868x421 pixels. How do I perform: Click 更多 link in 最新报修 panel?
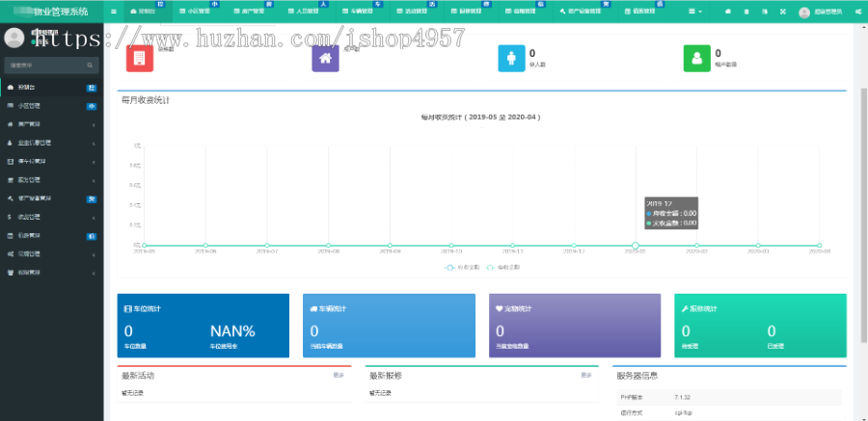(585, 375)
